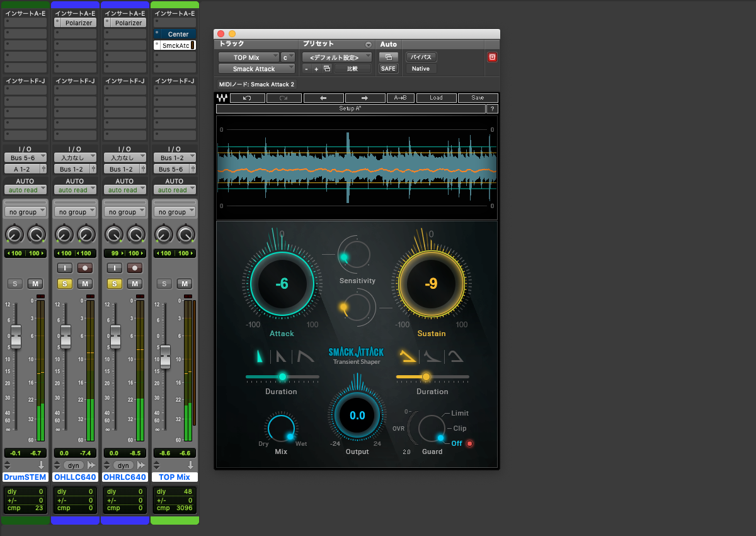Click the attack Sensitivity knob
The height and width of the screenshot is (536, 756).
click(x=356, y=254)
